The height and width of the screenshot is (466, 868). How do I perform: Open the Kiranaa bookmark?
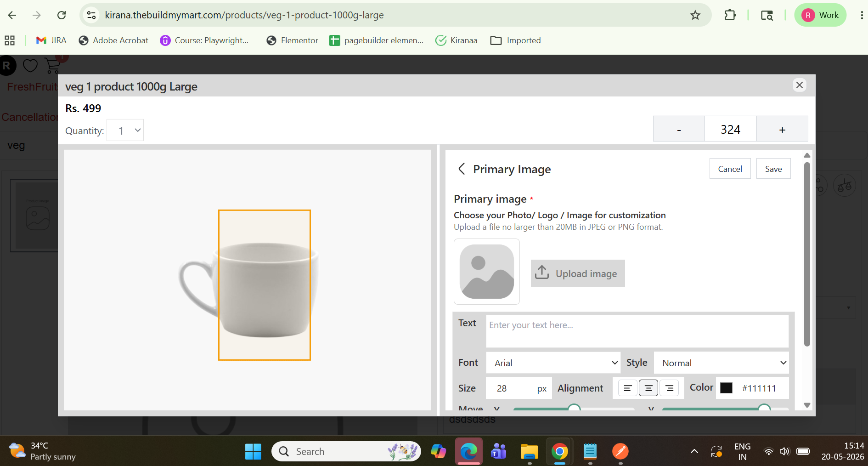point(457,40)
